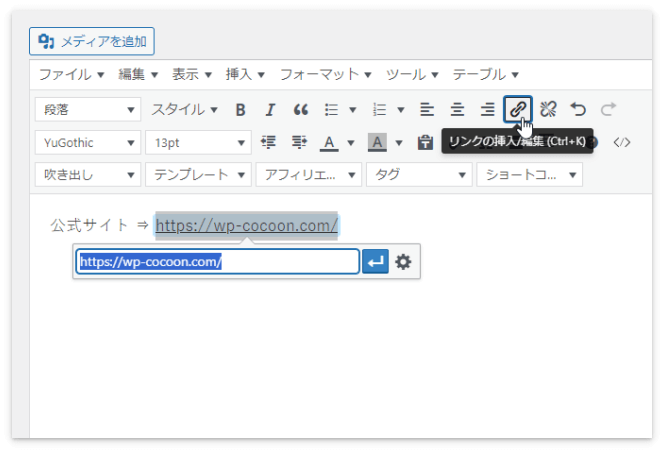Apply link with blue enter button
Screen dimensions: 664x451
pos(376,261)
